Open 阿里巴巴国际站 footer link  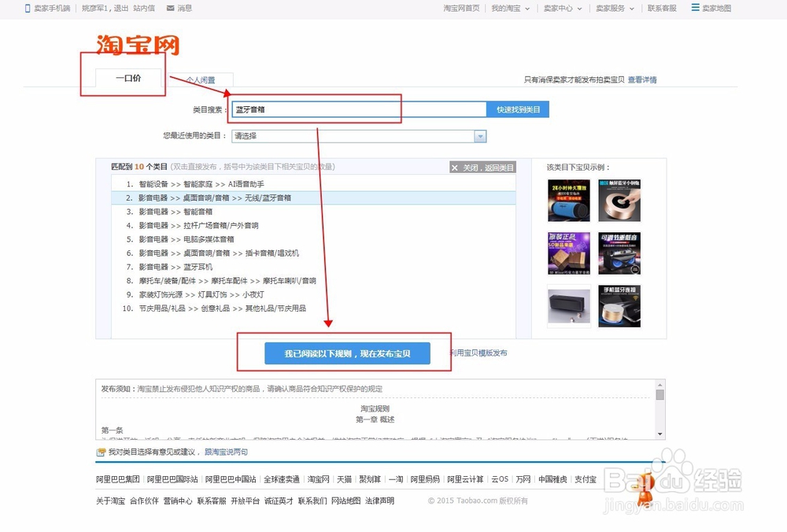pyautogui.click(x=172, y=479)
